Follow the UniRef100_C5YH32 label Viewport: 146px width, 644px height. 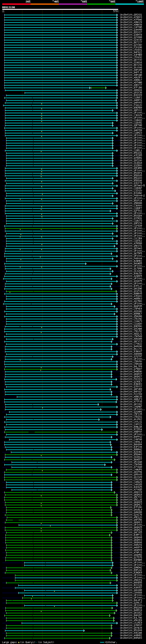131,58
